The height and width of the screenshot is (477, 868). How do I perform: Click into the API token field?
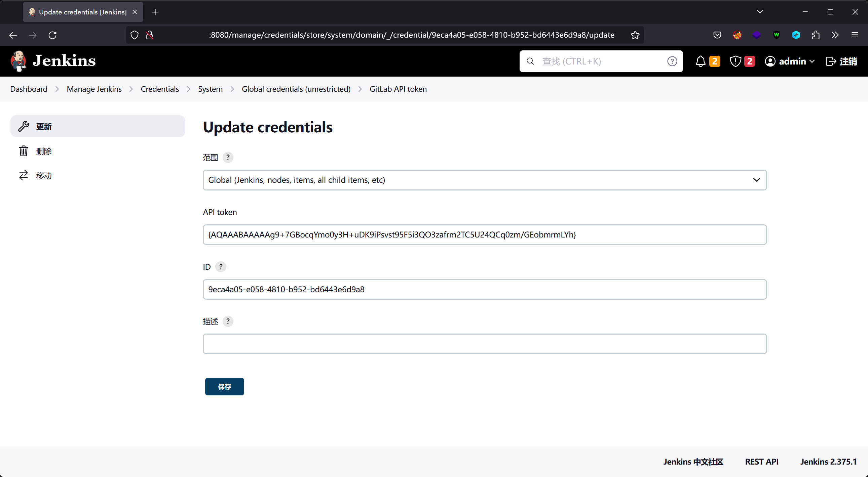tap(485, 234)
